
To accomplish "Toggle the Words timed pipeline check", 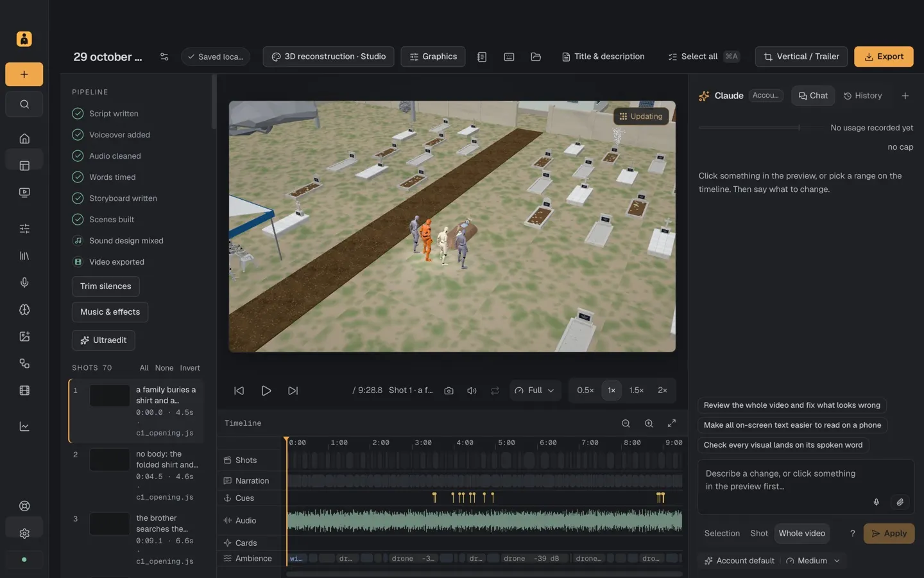I will coord(78,177).
